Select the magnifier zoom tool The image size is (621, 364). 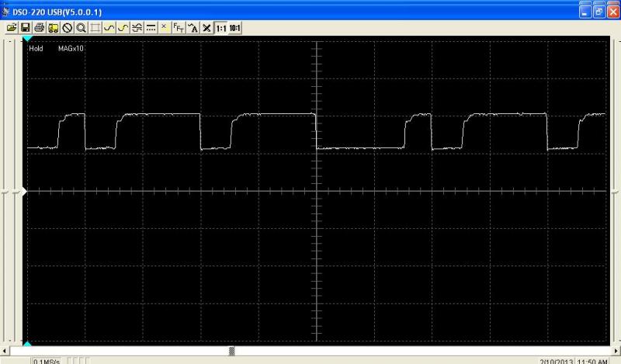tap(82, 28)
